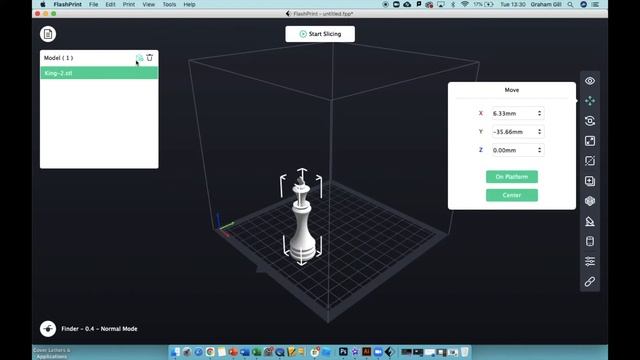Click the Y position stepper arrows

pyautogui.click(x=540, y=131)
